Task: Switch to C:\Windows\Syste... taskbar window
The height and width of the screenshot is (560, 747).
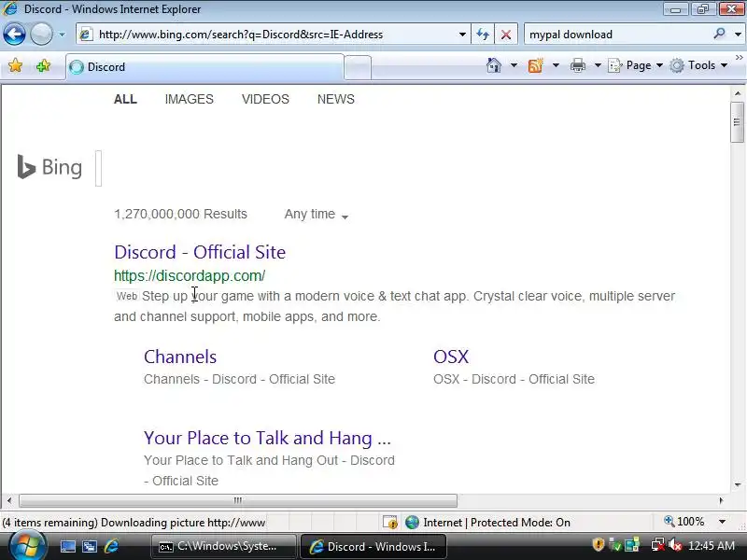Action: [222, 546]
